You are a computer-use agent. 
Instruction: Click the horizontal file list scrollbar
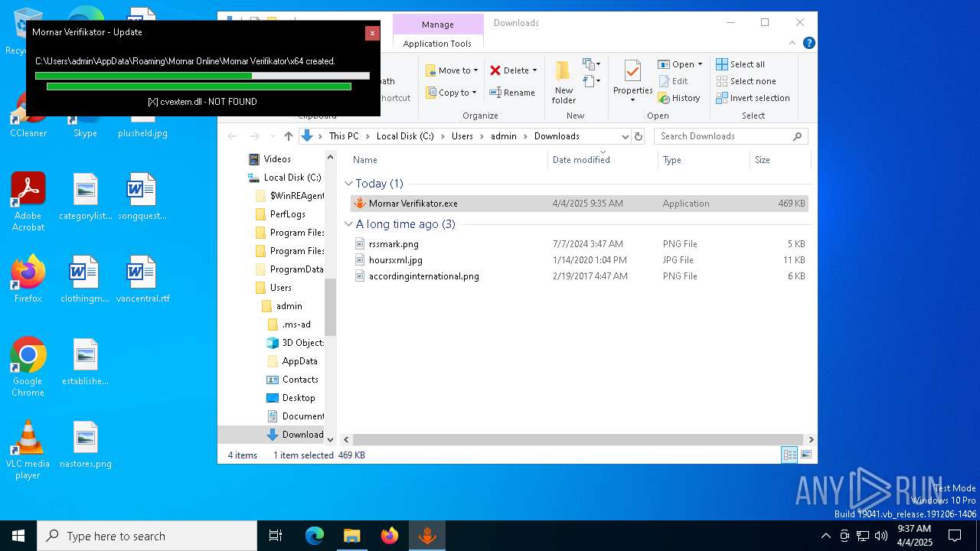click(578, 440)
